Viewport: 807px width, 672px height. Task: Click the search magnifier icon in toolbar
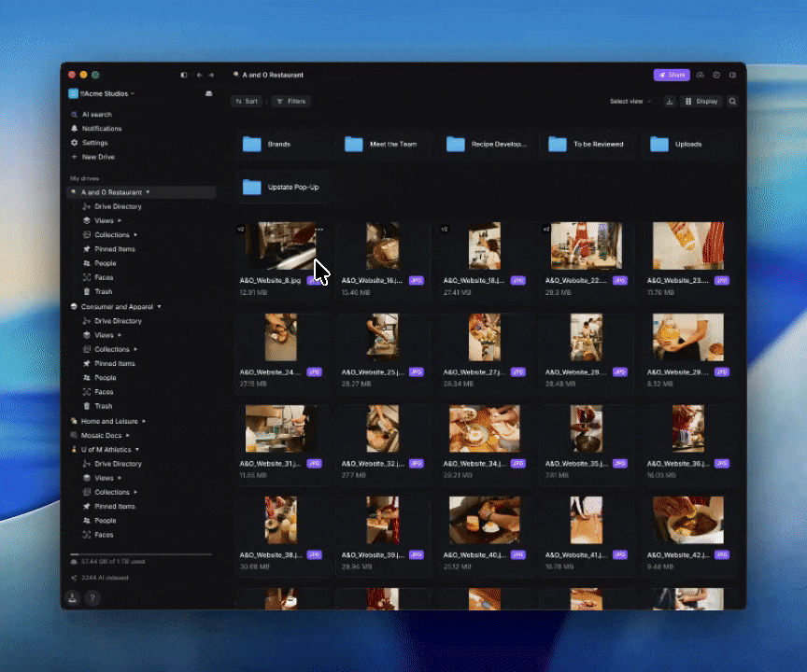[x=732, y=101]
